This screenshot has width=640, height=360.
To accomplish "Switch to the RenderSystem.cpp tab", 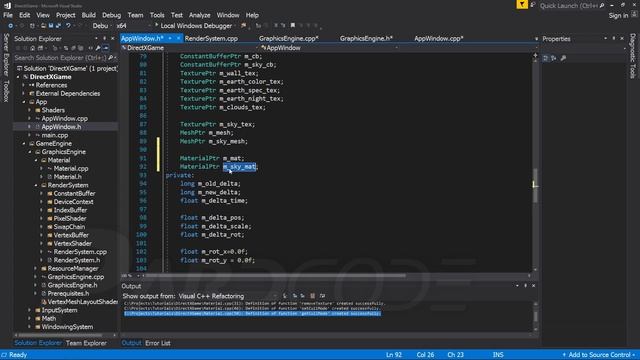I will point(211,38).
